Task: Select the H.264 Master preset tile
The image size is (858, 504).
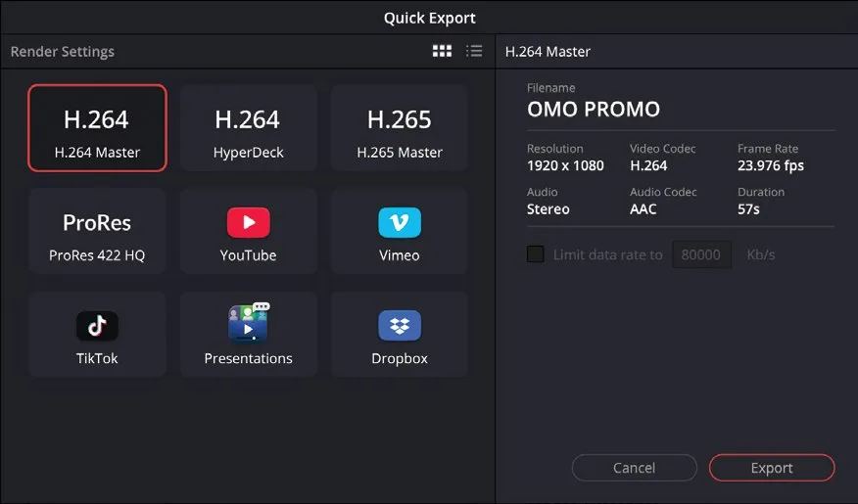Action: point(97,128)
